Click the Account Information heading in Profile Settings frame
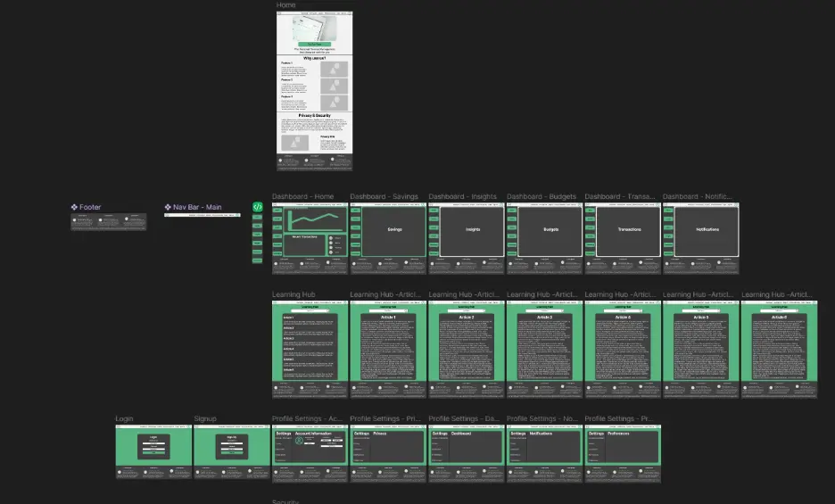 coord(313,434)
